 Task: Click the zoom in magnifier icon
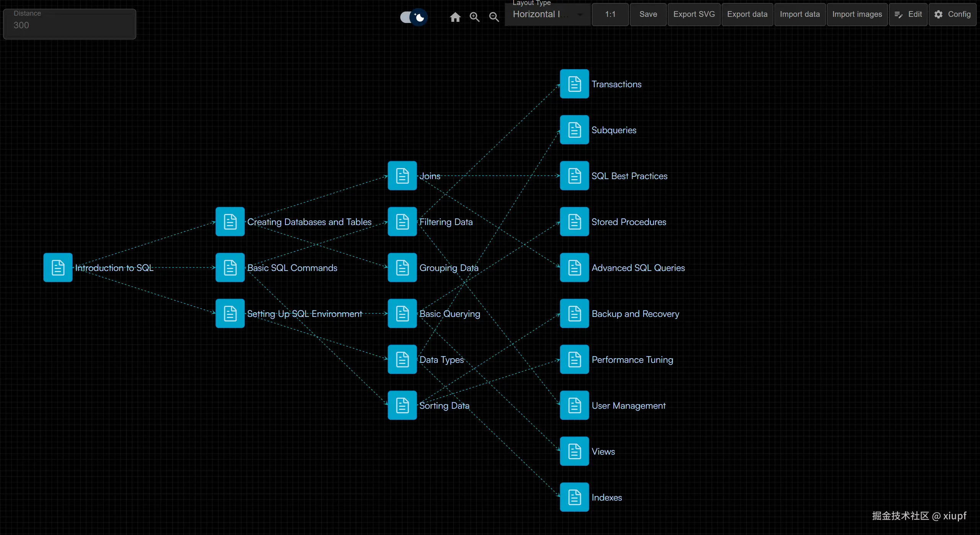475,17
